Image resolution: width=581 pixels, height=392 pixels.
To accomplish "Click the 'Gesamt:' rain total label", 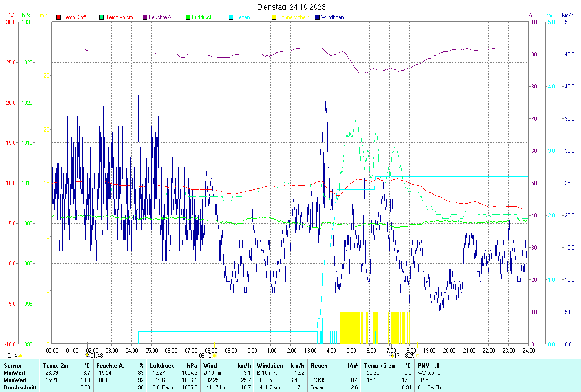I will (x=320, y=387).
